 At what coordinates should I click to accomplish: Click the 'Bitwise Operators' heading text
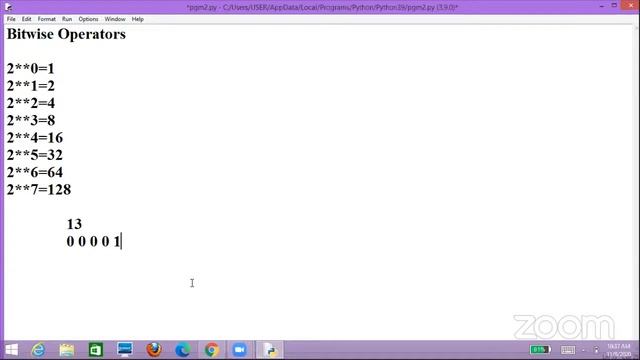66,34
